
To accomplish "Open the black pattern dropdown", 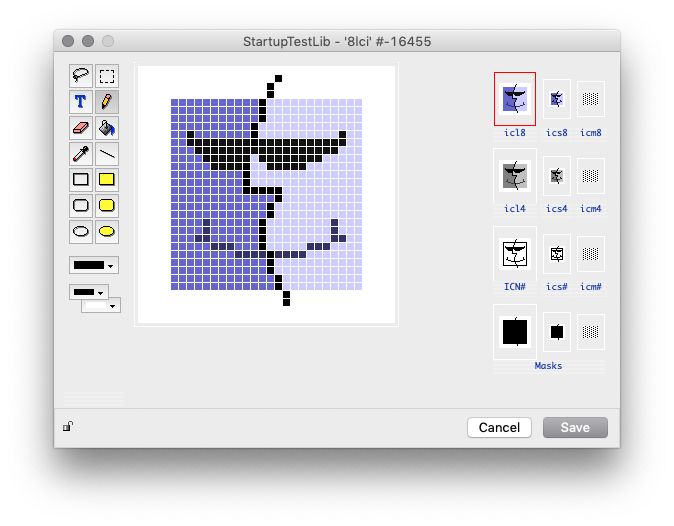I will coord(94,265).
